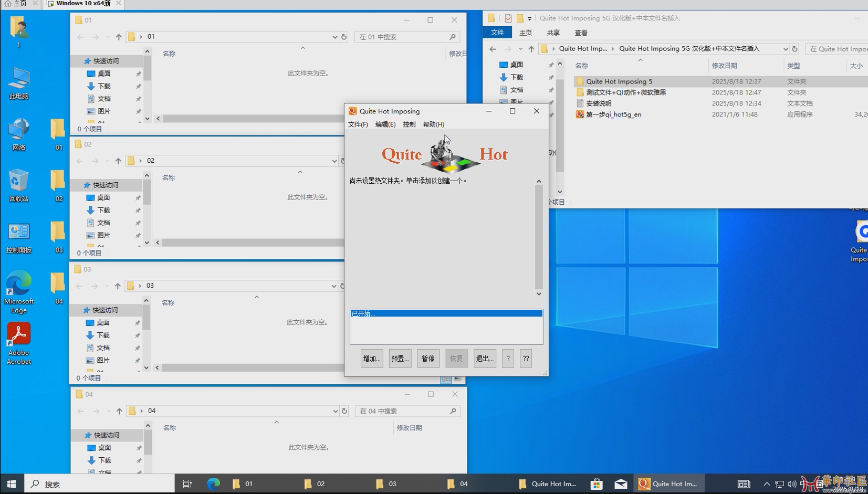Open Task View on taskbar
This screenshot has width=868, height=494.
(187, 484)
